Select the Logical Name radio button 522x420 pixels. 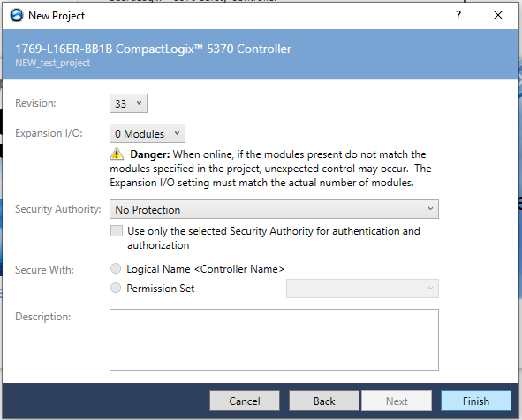point(116,268)
